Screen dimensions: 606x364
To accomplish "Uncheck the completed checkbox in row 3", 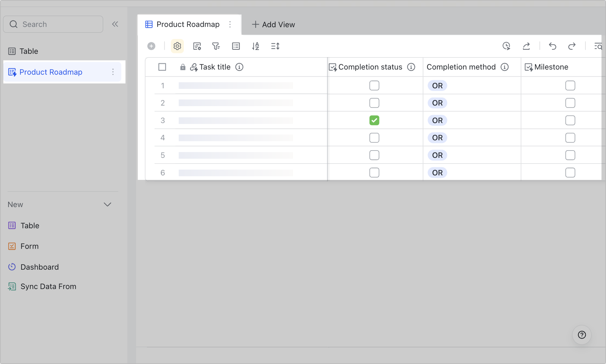I will tap(374, 120).
